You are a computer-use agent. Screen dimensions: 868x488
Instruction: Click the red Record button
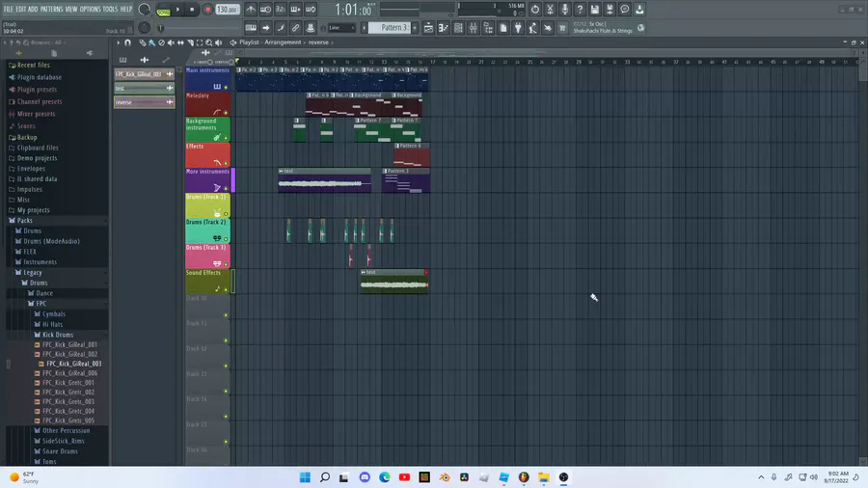tap(207, 10)
